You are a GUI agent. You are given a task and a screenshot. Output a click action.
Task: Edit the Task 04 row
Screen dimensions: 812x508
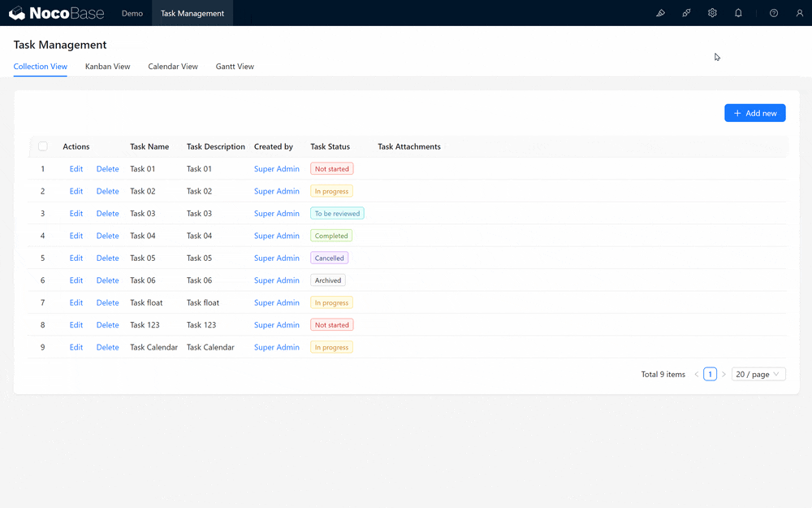(76, 236)
